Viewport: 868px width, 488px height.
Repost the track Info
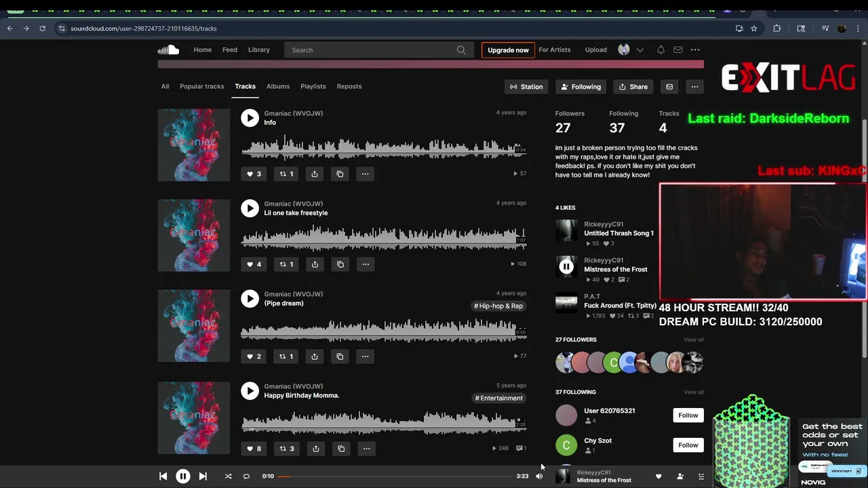point(287,174)
